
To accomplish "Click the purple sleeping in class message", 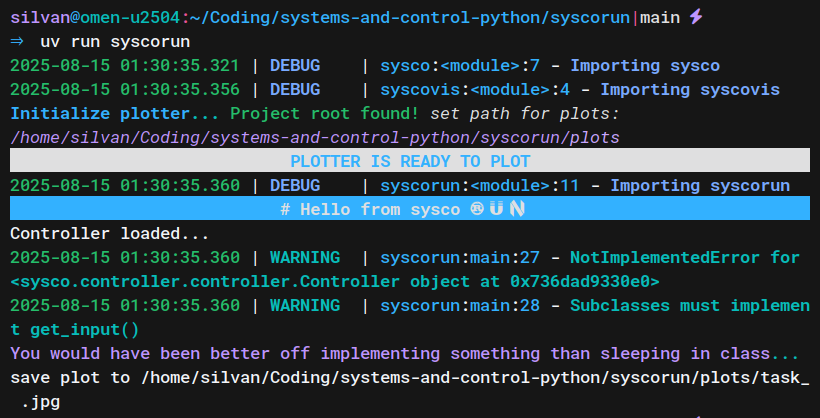I will (405, 354).
